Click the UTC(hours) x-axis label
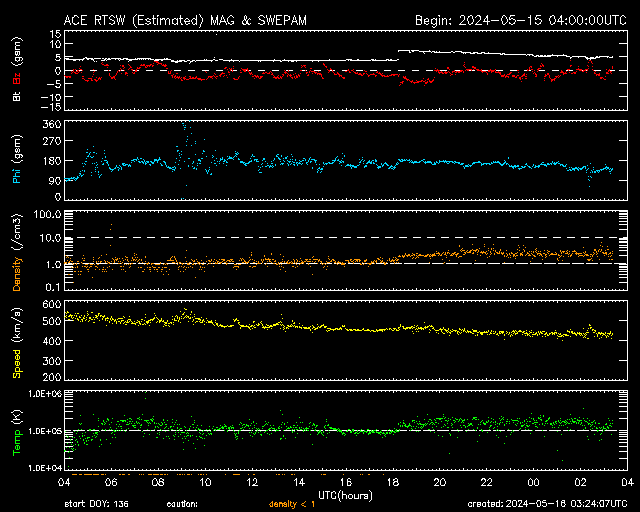 (x=344, y=494)
